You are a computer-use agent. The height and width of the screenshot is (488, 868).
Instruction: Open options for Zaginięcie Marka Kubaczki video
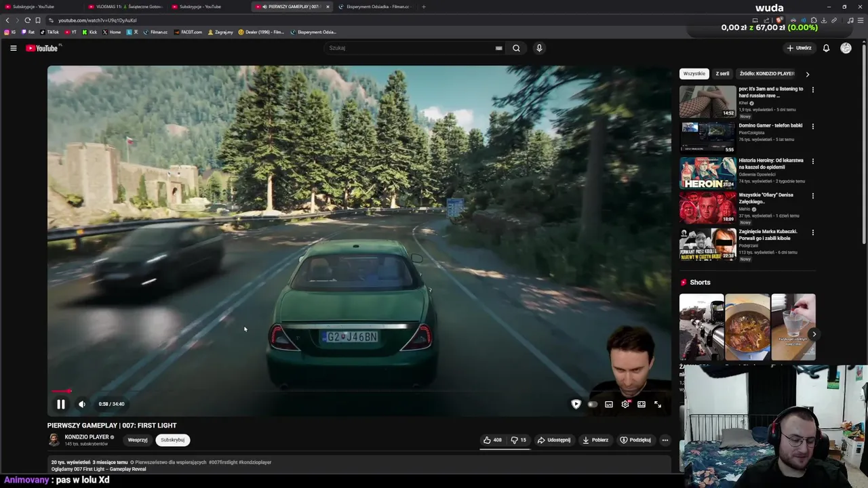(x=813, y=232)
